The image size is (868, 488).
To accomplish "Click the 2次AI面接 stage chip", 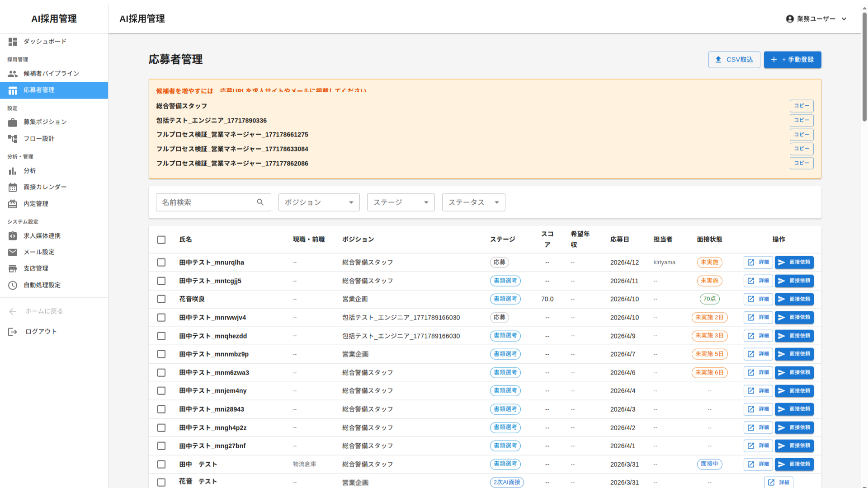I will tap(507, 482).
